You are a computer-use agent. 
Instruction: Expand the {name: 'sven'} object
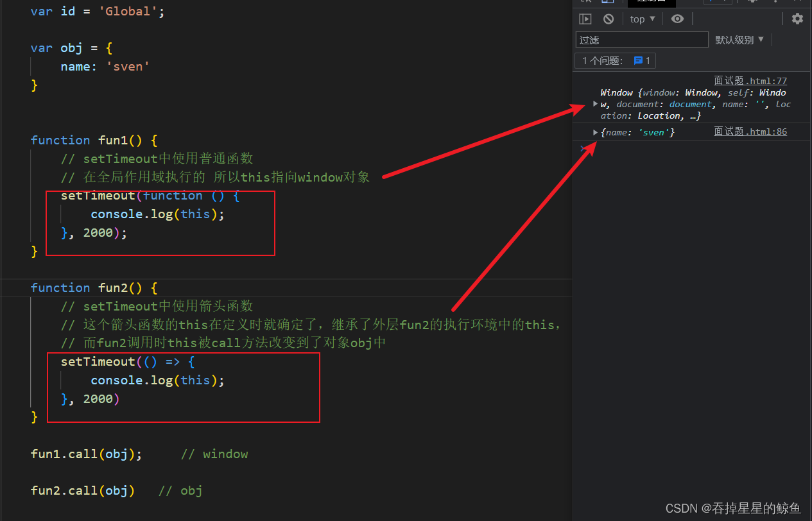596,132
